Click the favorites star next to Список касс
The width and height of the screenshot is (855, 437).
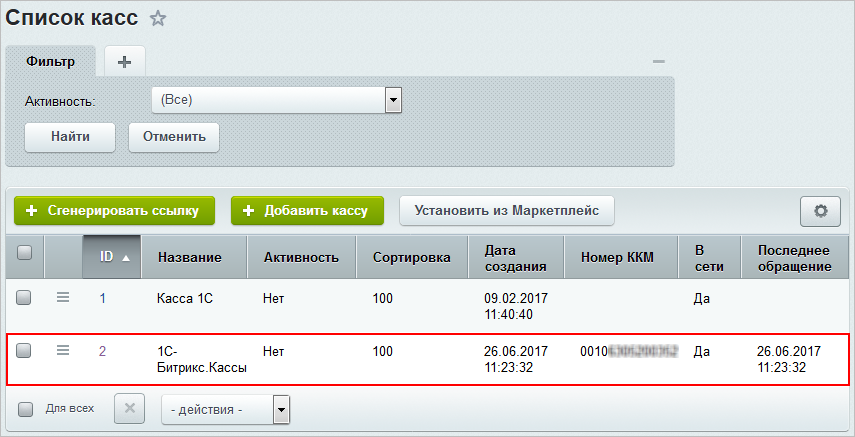[x=158, y=18]
